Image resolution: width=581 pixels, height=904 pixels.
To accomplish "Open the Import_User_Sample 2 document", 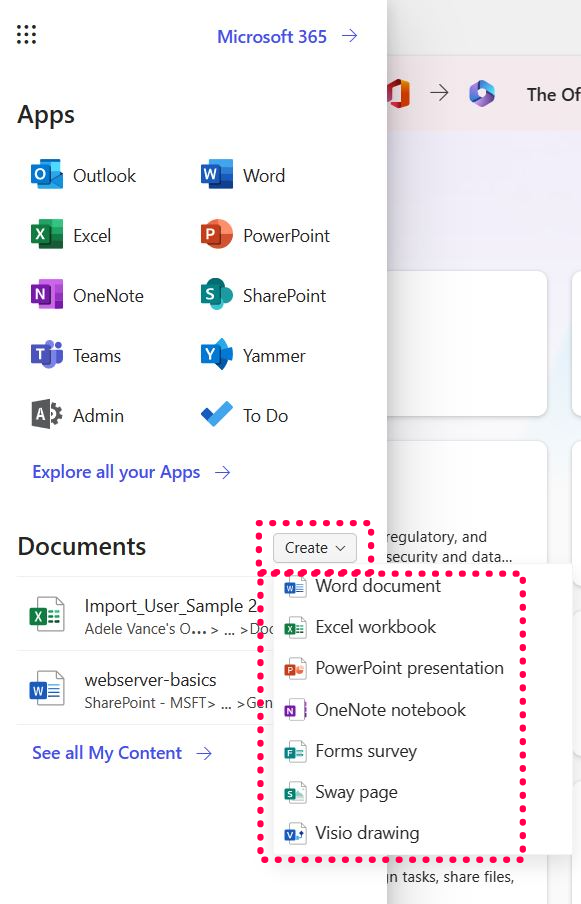I will (171, 606).
